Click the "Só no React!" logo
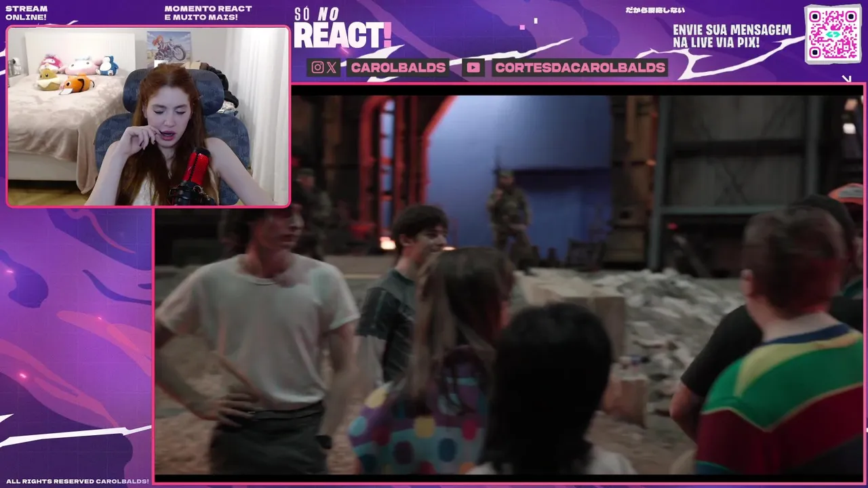The image size is (868, 488). [342, 28]
